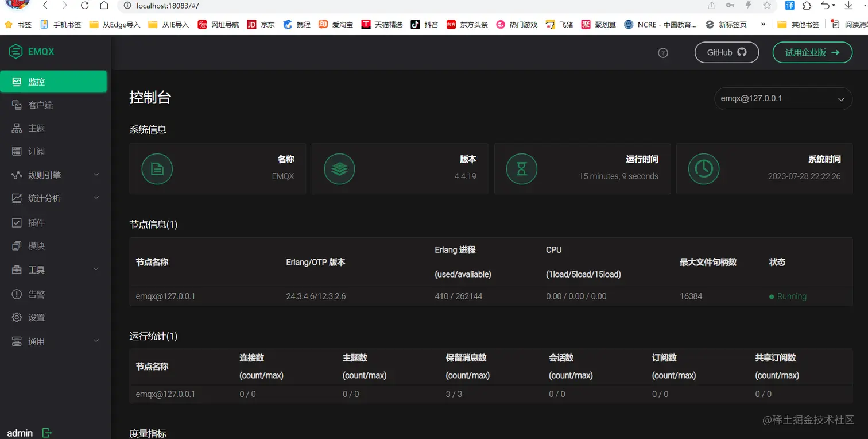Click the Running status text

pos(792,296)
